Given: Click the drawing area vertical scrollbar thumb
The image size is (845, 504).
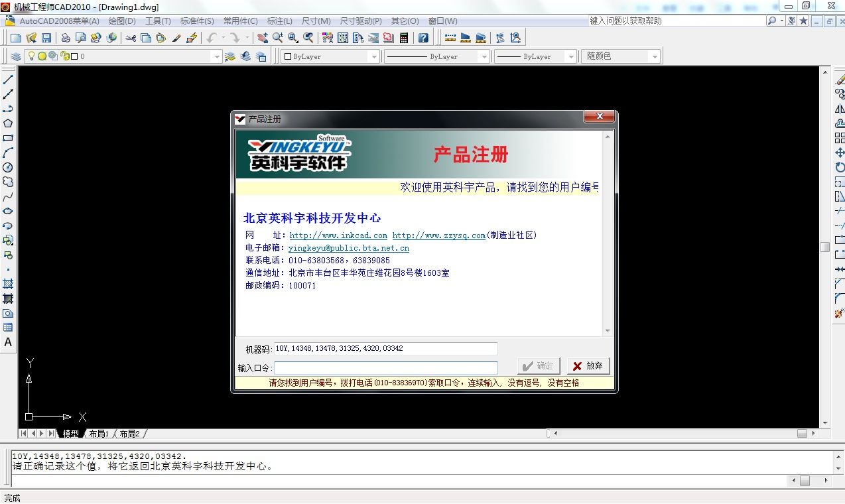Looking at the screenshot, I should point(824,247).
